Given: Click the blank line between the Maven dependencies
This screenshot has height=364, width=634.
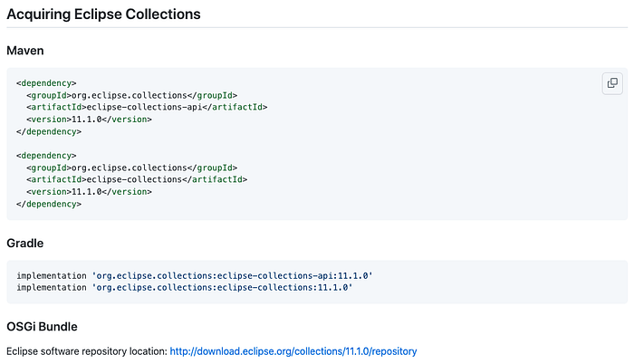Looking at the screenshot, I should point(181,143).
